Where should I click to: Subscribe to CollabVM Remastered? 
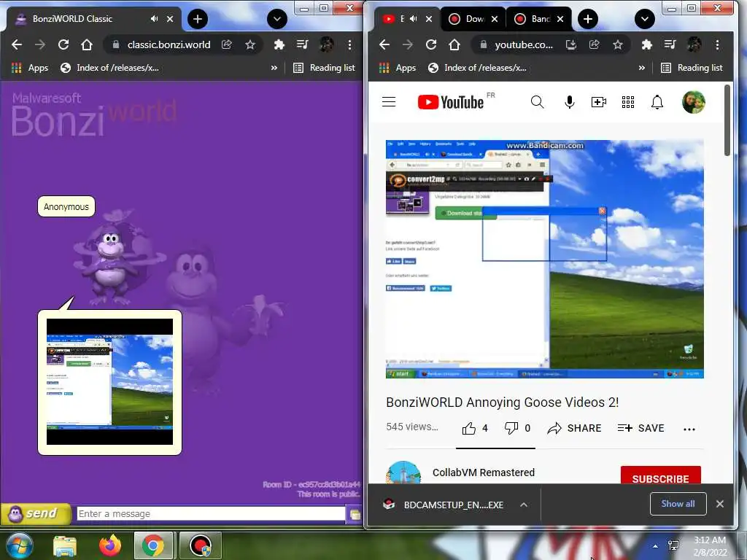[x=661, y=475]
